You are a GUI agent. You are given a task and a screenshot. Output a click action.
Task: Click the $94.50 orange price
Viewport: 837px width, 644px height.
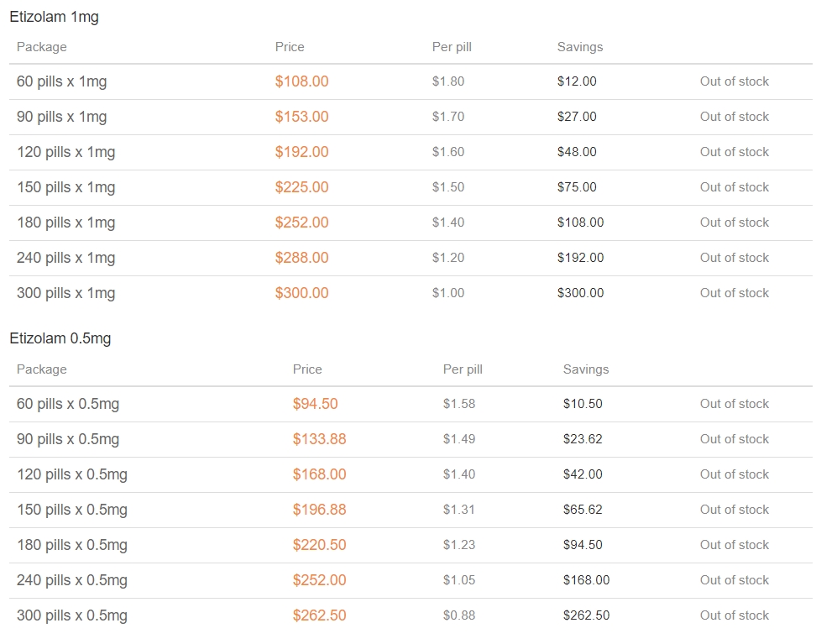click(x=315, y=404)
